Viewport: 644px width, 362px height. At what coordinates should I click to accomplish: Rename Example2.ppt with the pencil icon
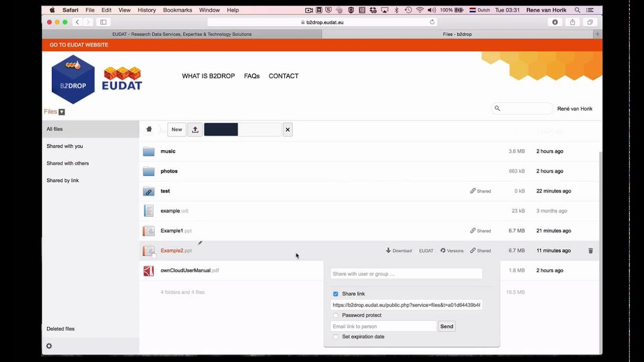pyautogui.click(x=200, y=243)
